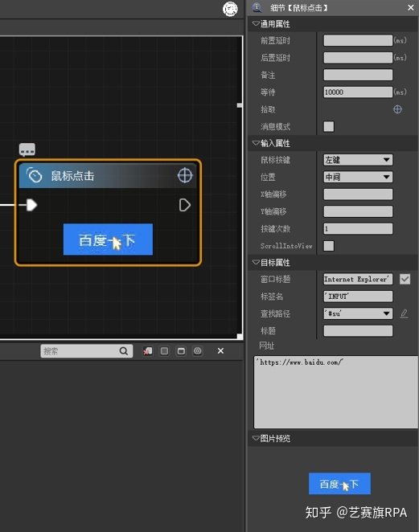Image resolution: width=419 pixels, height=532 pixels.
Task: Open the 查找路径 dropdown showing #su
Action: 358,313
